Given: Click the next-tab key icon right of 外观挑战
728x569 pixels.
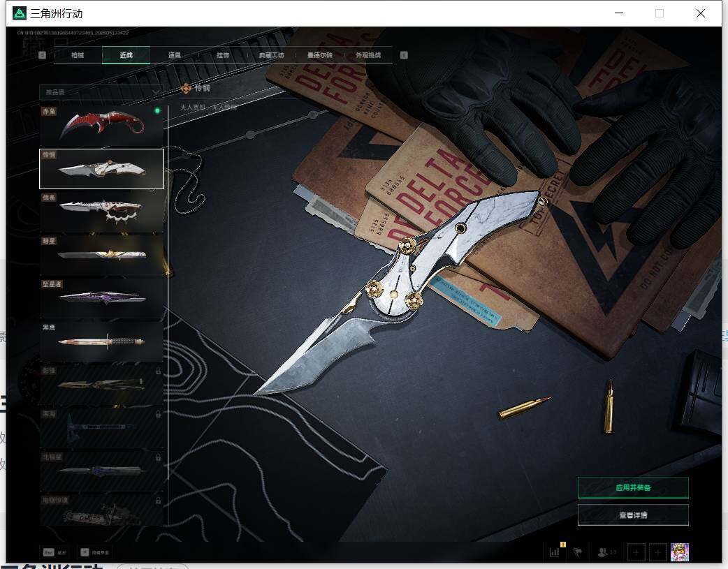Looking at the screenshot, I should [404, 55].
